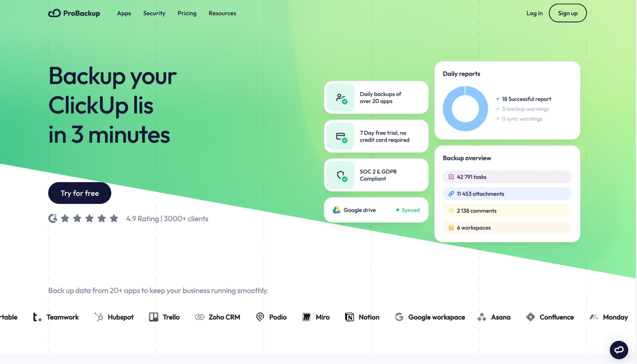The width and height of the screenshot is (637, 364).
Task: Click the Notion logo icon
Action: coord(350,317)
